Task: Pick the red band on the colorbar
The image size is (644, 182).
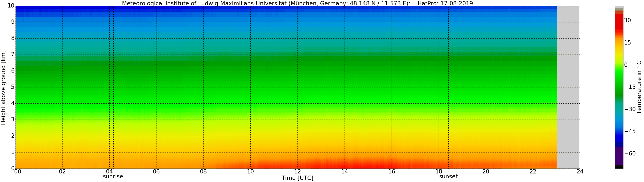Action: [x=619, y=22]
